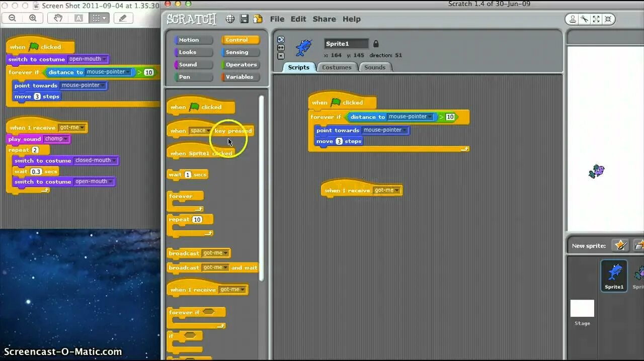Image resolution: width=644 pixels, height=361 pixels.
Task: Switch to the Costumes tab
Action: (x=337, y=67)
